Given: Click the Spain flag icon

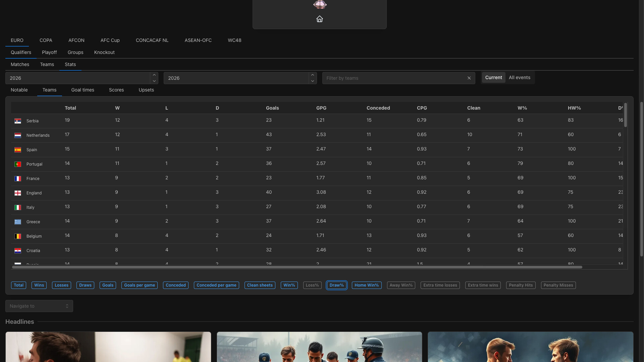Looking at the screenshot, I should pos(18,150).
